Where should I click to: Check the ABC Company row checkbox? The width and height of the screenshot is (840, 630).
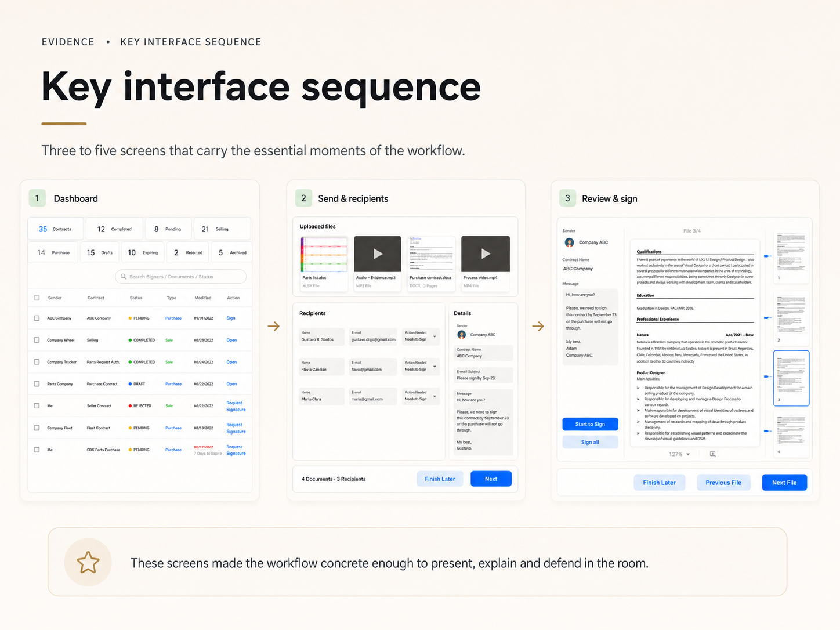point(37,318)
